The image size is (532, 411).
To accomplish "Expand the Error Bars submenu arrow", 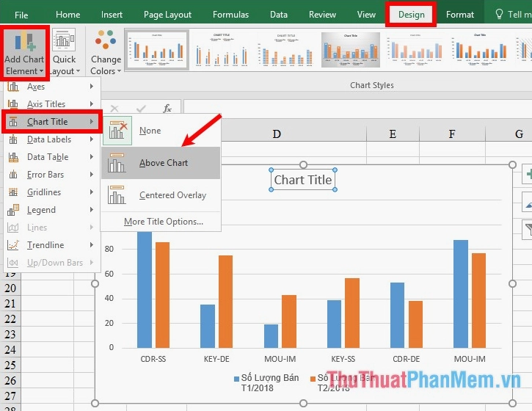I will [x=92, y=175].
